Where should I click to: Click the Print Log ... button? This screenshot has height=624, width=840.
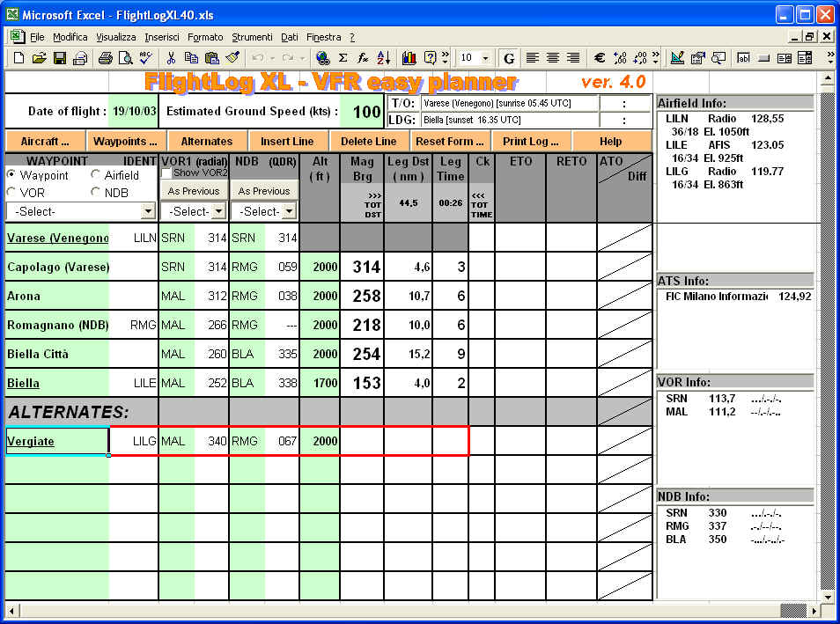click(x=530, y=142)
